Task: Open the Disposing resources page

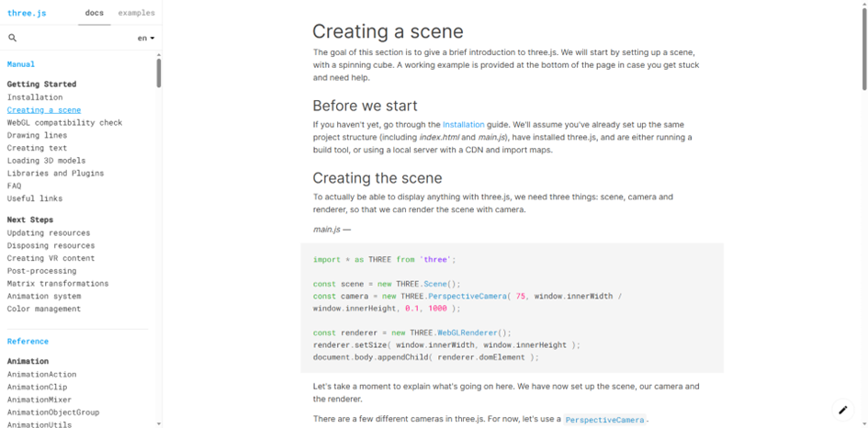Action: (x=51, y=245)
